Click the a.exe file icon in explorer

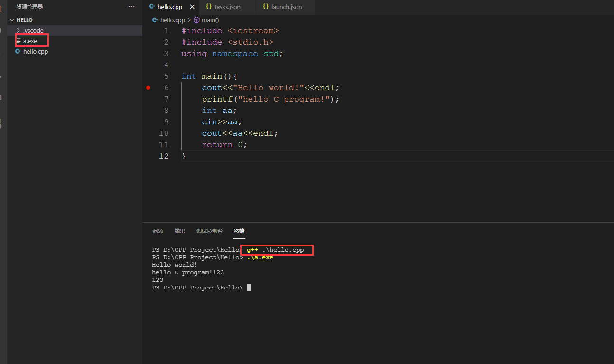tap(19, 41)
